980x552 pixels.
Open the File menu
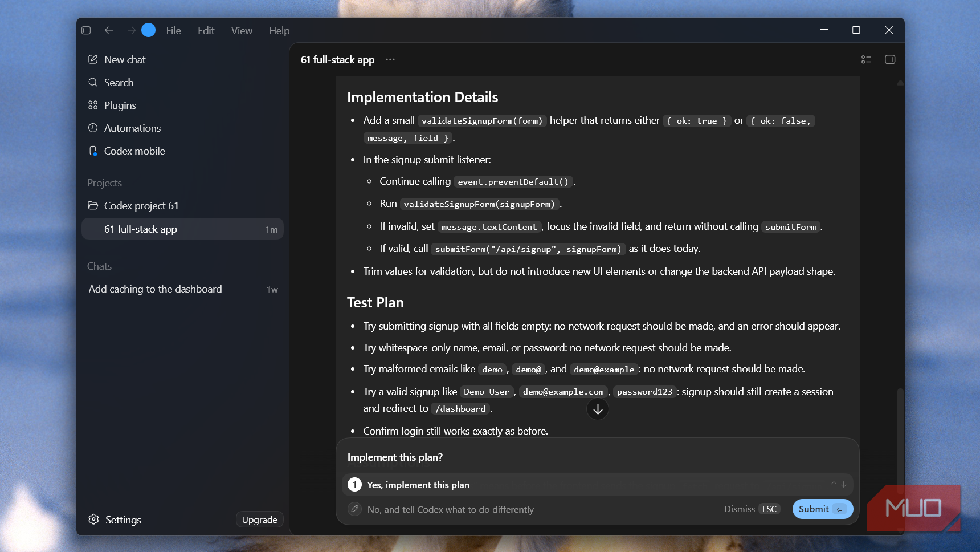(173, 31)
